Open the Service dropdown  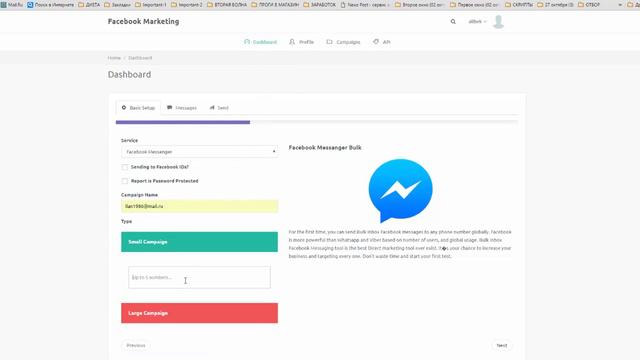pos(200,152)
